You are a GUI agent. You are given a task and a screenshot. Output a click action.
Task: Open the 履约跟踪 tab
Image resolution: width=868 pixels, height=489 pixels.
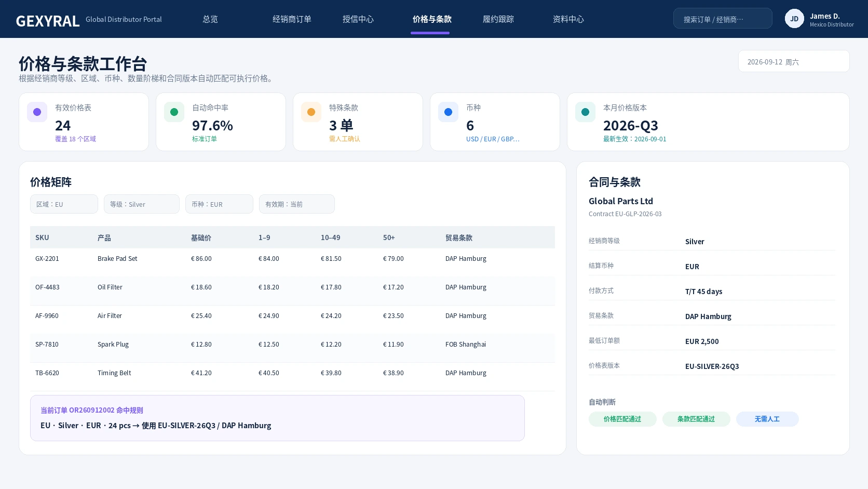[498, 19]
